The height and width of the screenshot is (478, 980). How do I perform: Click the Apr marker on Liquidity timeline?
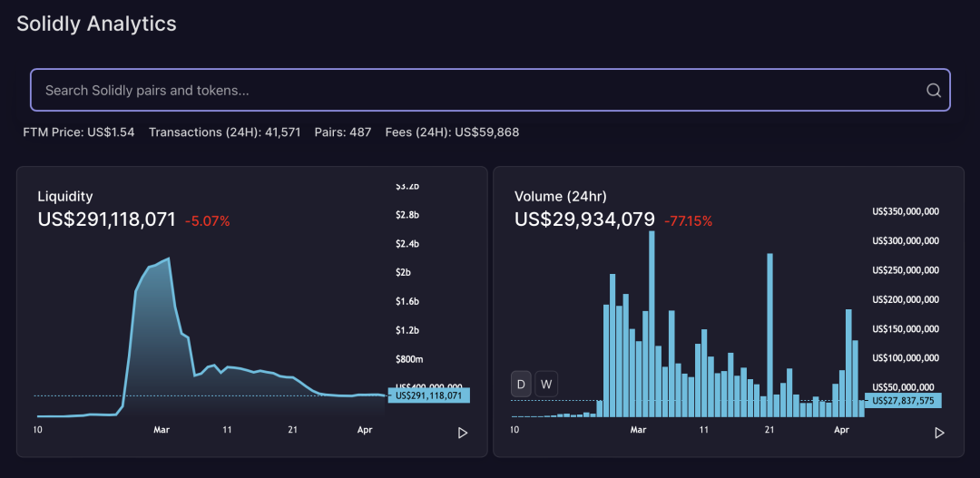point(367,430)
